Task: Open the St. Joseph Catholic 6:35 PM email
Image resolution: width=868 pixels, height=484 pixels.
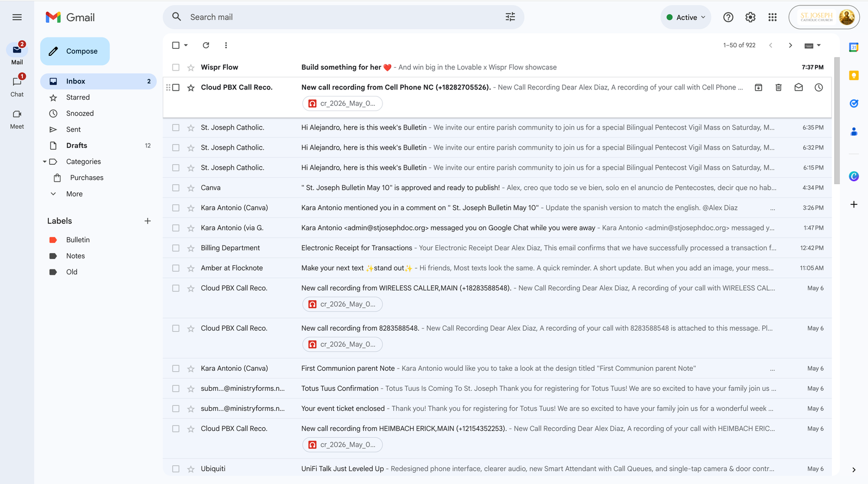Action: [497, 128]
